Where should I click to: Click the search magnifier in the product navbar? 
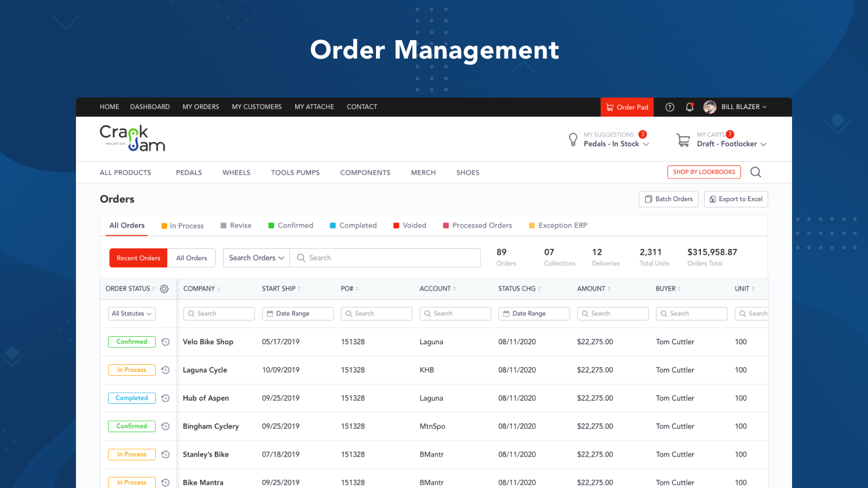click(x=756, y=172)
